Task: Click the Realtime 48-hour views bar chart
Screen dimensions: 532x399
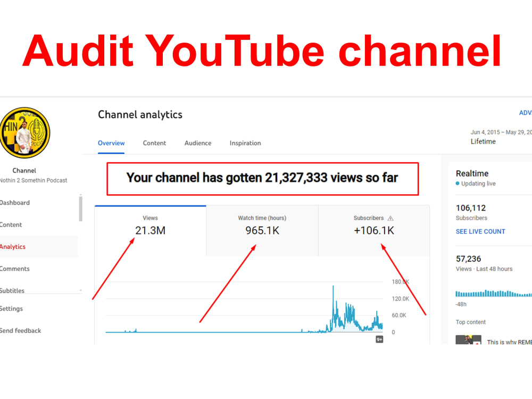Action: [x=494, y=294]
